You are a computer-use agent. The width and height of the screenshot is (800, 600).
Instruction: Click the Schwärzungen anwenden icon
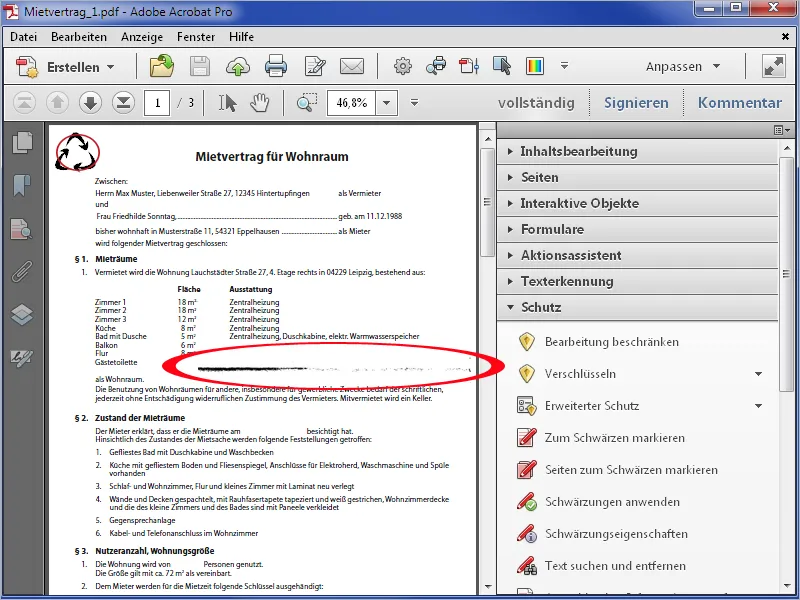pyautogui.click(x=527, y=502)
